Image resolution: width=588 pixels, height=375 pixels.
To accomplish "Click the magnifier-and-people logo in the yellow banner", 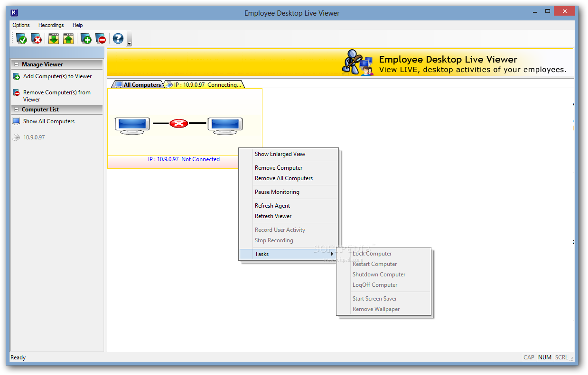I will (x=358, y=62).
